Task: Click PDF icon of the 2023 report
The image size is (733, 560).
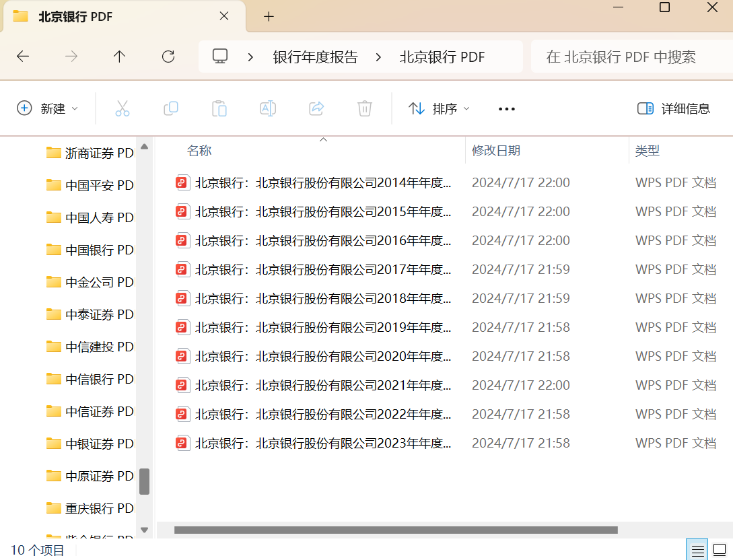Action: (x=182, y=443)
